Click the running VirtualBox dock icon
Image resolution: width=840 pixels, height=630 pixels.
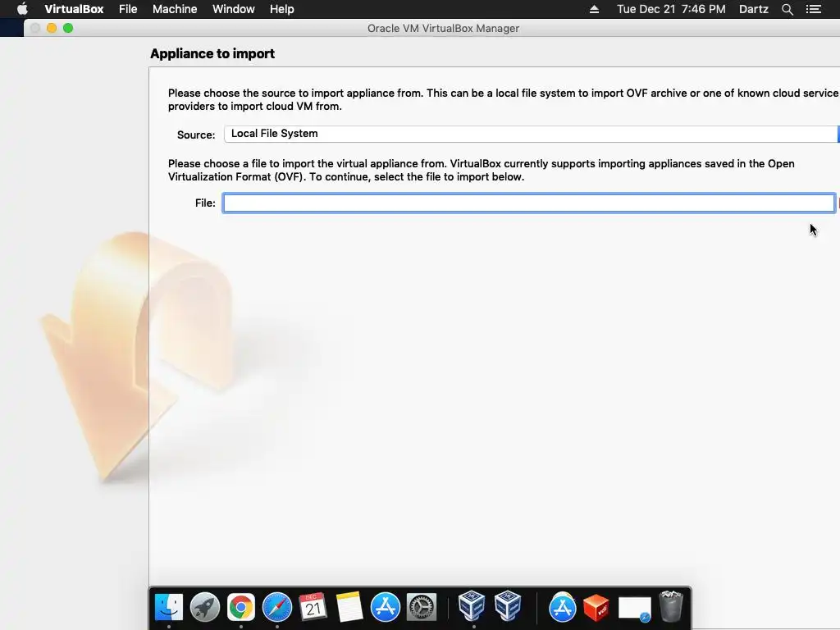pyautogui.click(x=472, y=606)
